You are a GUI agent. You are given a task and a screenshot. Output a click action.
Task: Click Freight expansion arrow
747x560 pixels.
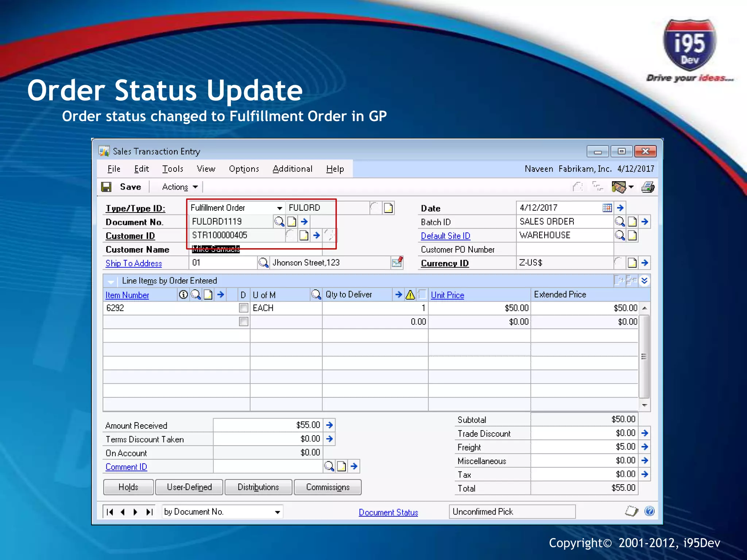(x=645, y=447)
